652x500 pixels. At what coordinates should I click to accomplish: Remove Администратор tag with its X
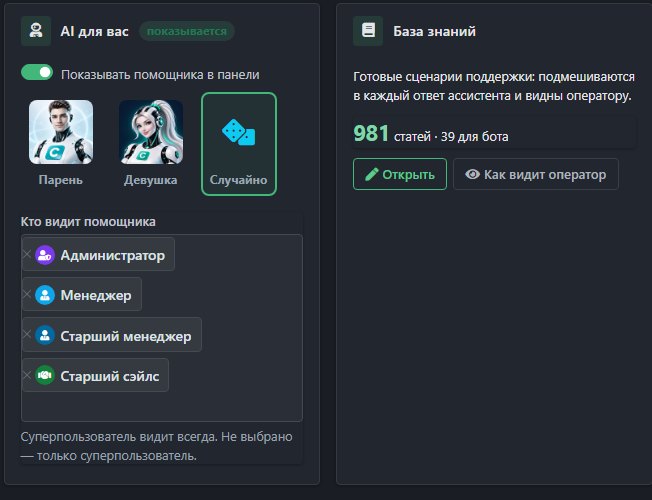tap(27, 254)
